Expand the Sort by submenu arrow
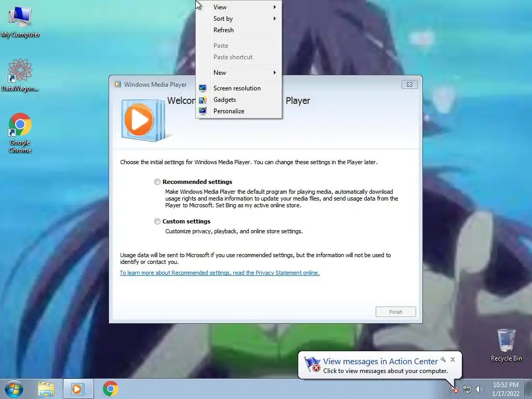Image resolution: width=532 pixels, height=399 pixels. pyautogui.click(x=275, y=19)
